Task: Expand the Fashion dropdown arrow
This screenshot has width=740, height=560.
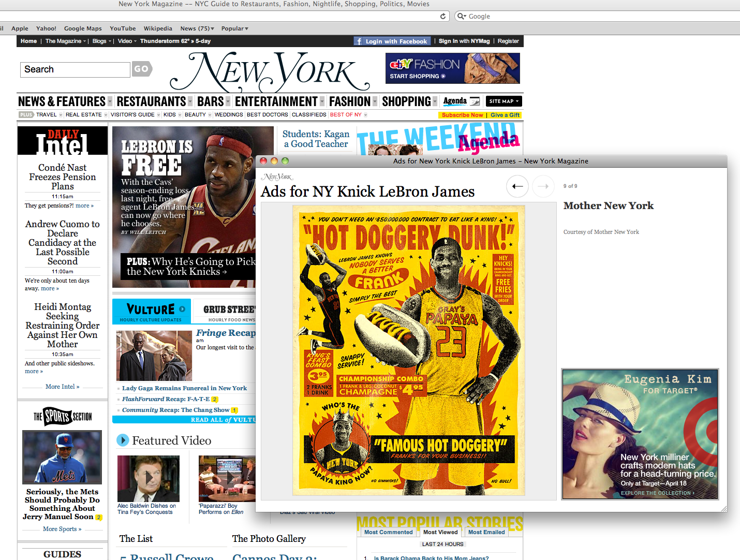Action: pyautogui.click(x=375, y=101)
